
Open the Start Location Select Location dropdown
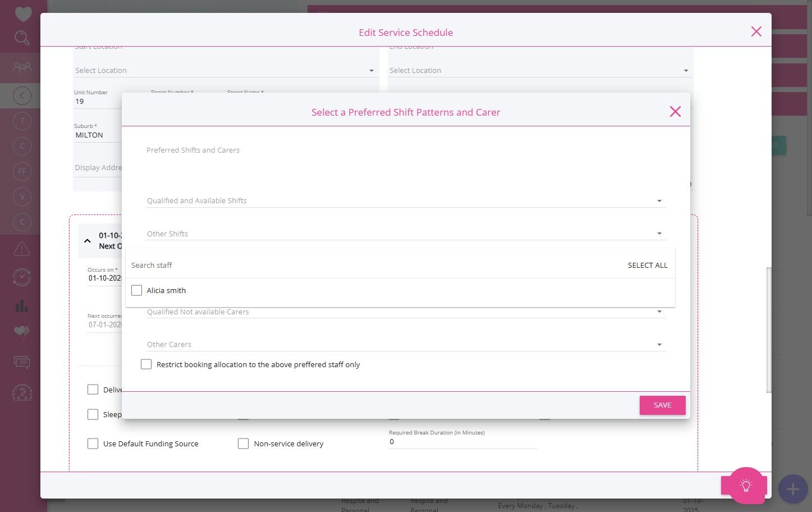click(225, 70)
